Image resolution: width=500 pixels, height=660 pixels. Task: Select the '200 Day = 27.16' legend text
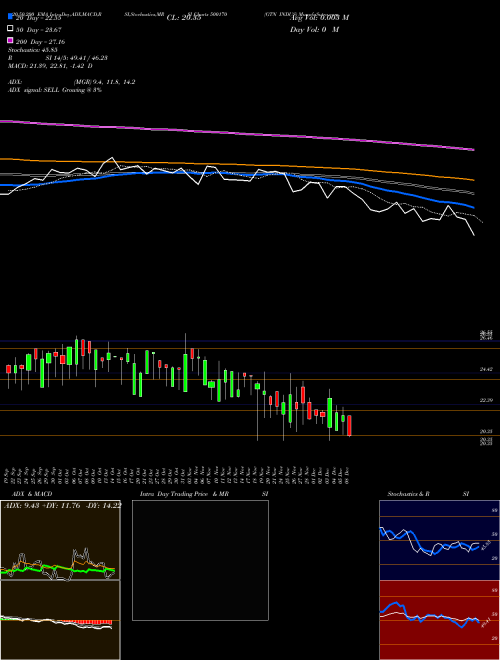click(x=41, y=42)
